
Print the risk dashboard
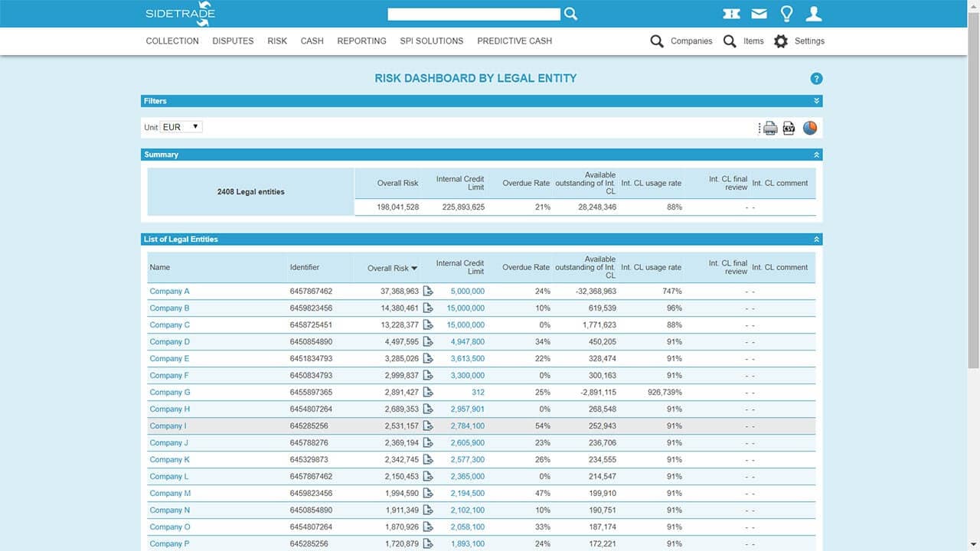(x=769, y=128)
